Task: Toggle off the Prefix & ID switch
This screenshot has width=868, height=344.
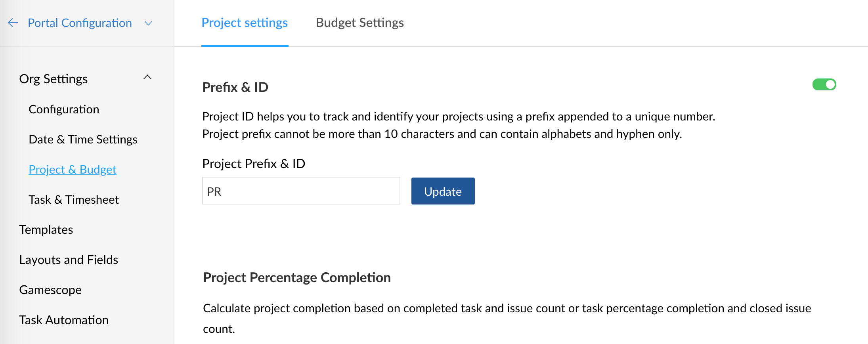Action: point(824,84)
